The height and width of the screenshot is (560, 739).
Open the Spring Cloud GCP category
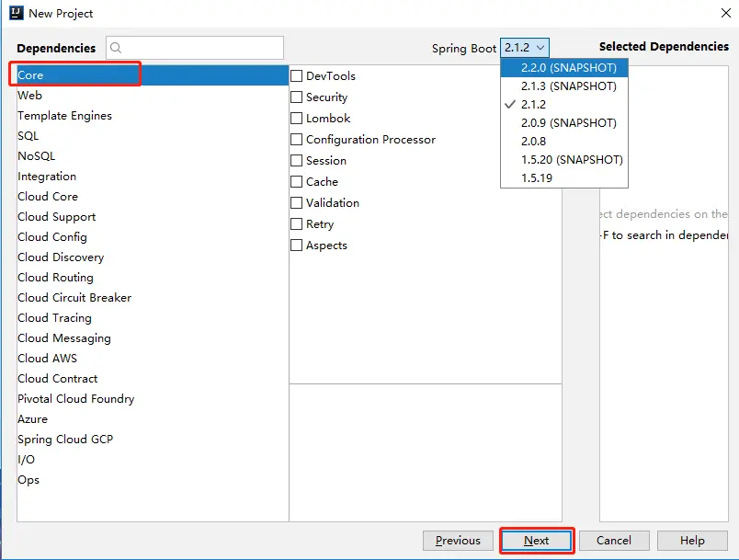[x=153, y=440]
